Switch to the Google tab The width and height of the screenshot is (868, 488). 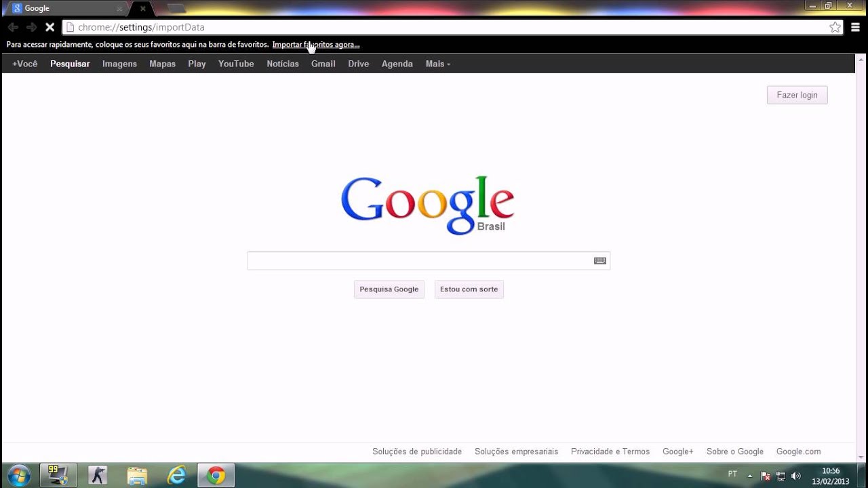(68, 9)
